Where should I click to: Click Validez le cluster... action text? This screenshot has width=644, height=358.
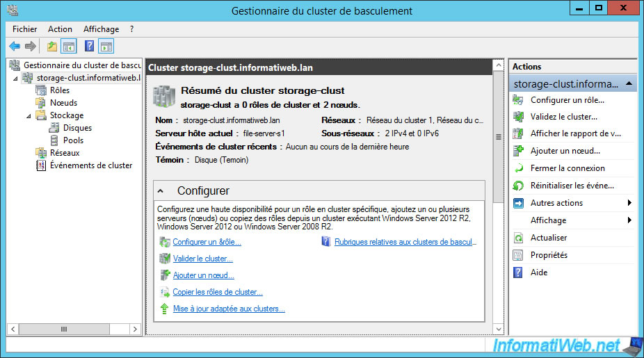point(564,117)
